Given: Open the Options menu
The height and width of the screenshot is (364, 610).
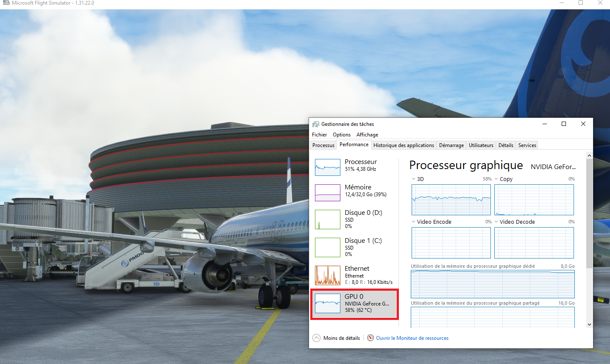Looking at the screenshot, I should pos(342,135).
